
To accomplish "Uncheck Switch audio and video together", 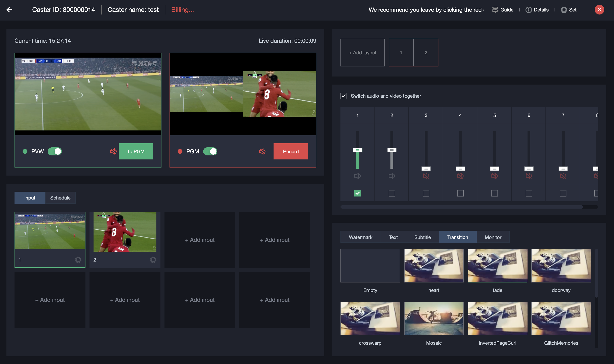I will (344, 96).
